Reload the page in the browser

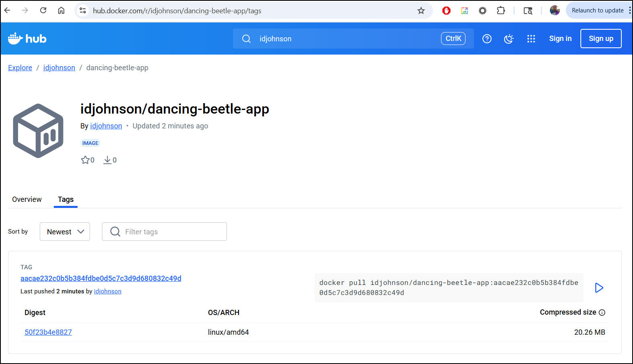click(x=43, y=10)
